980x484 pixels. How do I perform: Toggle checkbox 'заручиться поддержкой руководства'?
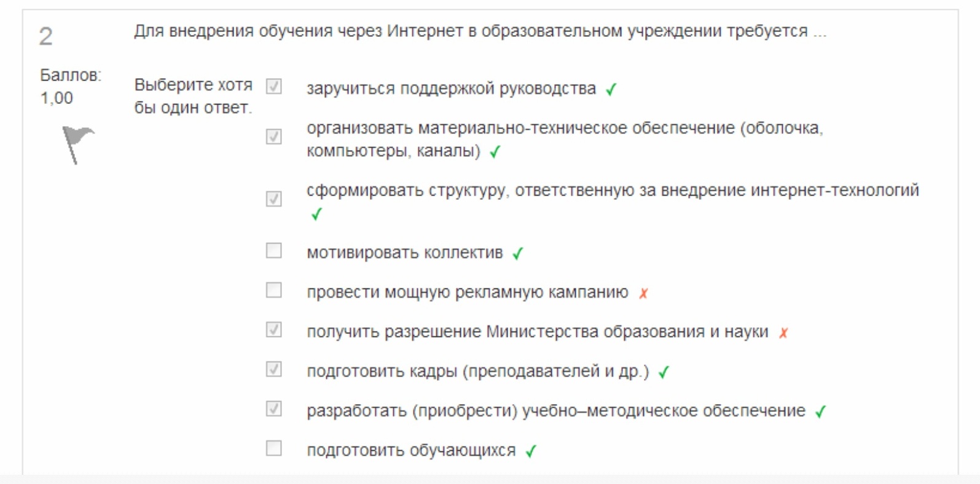pyautogui.click(x=274, y=87)
